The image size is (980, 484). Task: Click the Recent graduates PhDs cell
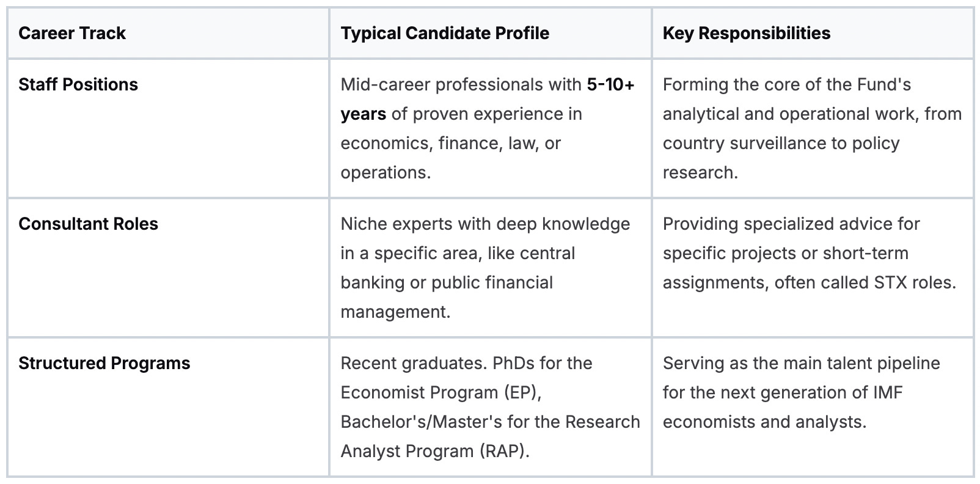(490, 407)
